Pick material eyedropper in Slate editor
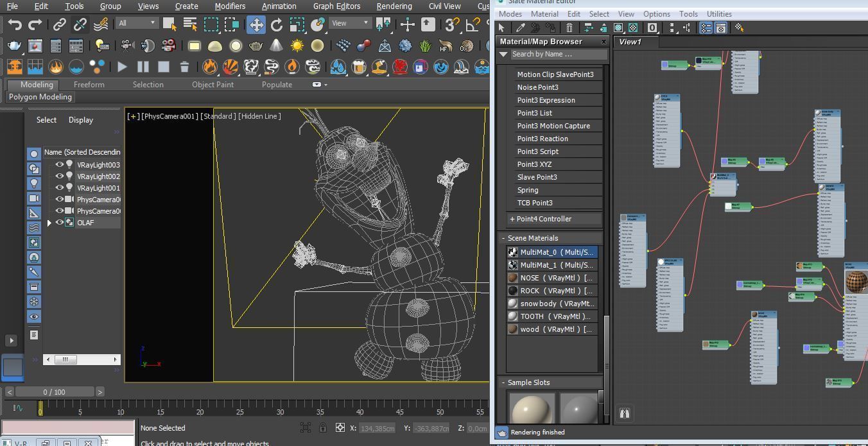Viewport: 868px width, 446px height. click(x=520, y=28)
